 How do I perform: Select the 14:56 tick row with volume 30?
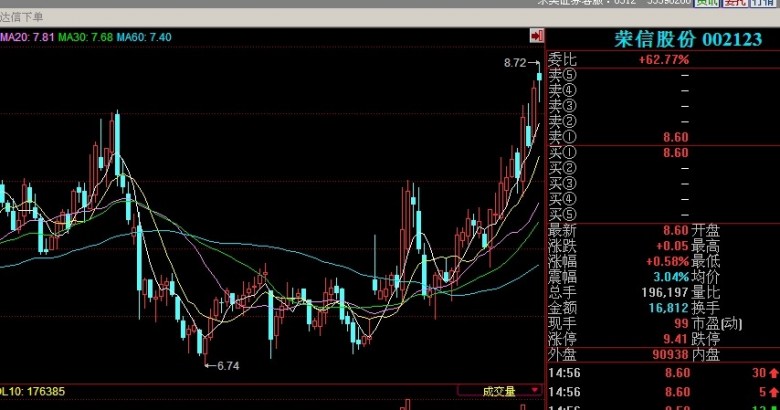coord(664,373)
